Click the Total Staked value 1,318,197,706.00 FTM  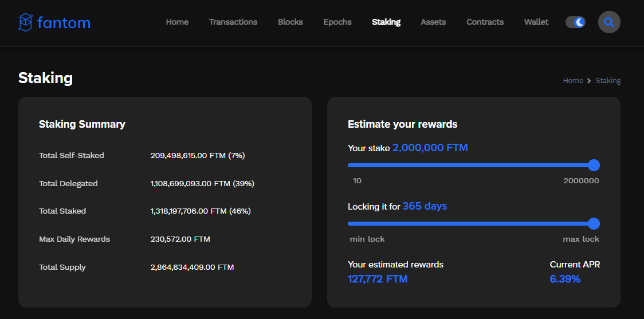201,211
